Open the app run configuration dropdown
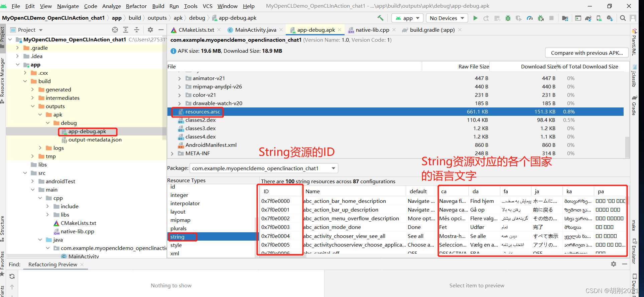The width and height of the screenshot is (644, 297). coord(407,18)
